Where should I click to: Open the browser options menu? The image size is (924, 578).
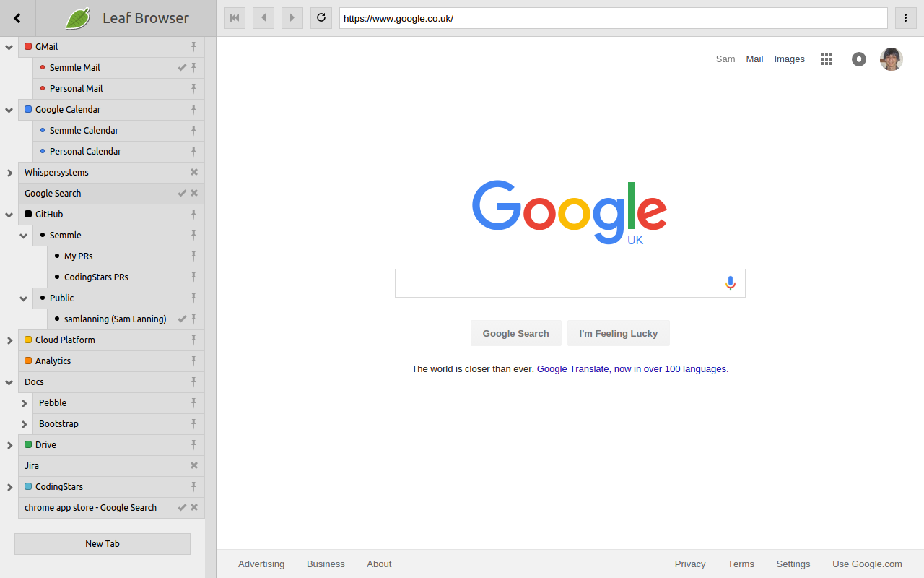905,17
